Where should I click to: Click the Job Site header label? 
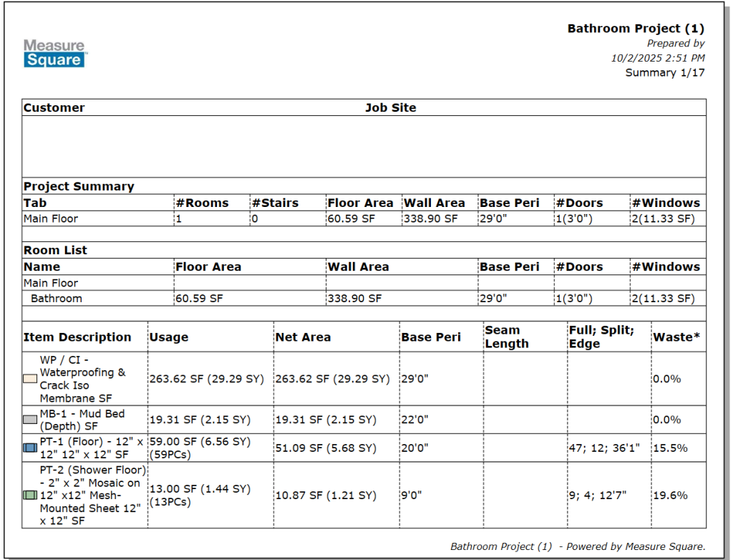click(x=390, y=107)
